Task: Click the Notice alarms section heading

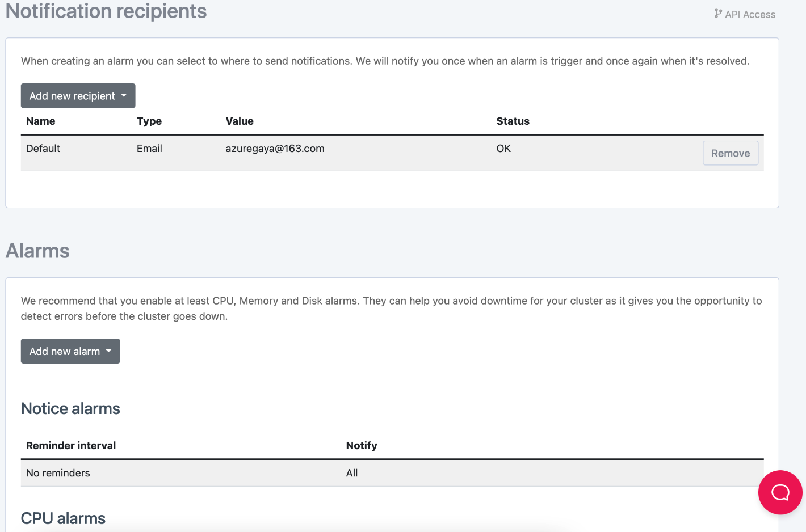Action: tap(70, 409)
